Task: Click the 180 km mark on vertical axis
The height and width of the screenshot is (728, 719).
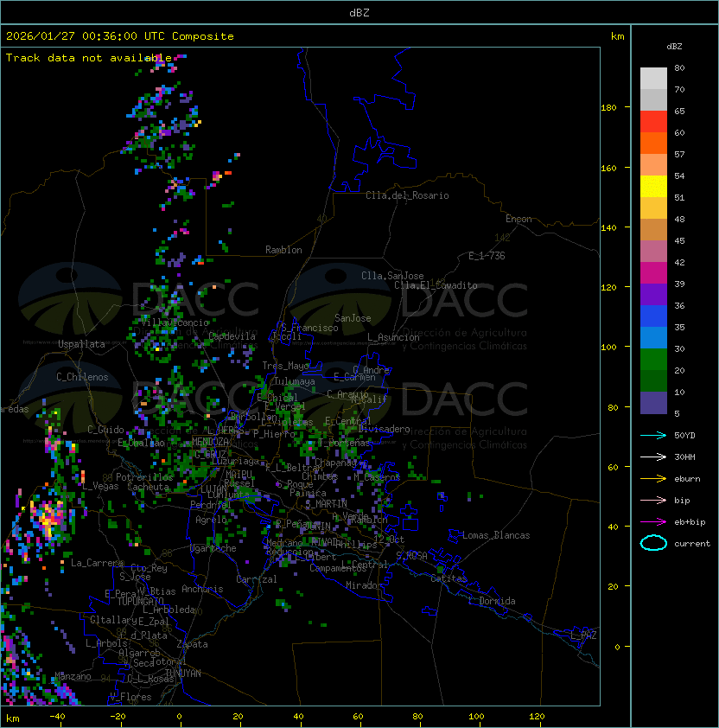Action: tap(608, 107)
